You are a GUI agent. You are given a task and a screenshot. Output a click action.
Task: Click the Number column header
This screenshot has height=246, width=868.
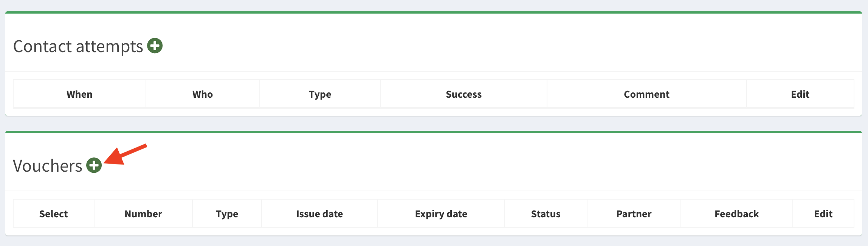(x=143, y=214)
